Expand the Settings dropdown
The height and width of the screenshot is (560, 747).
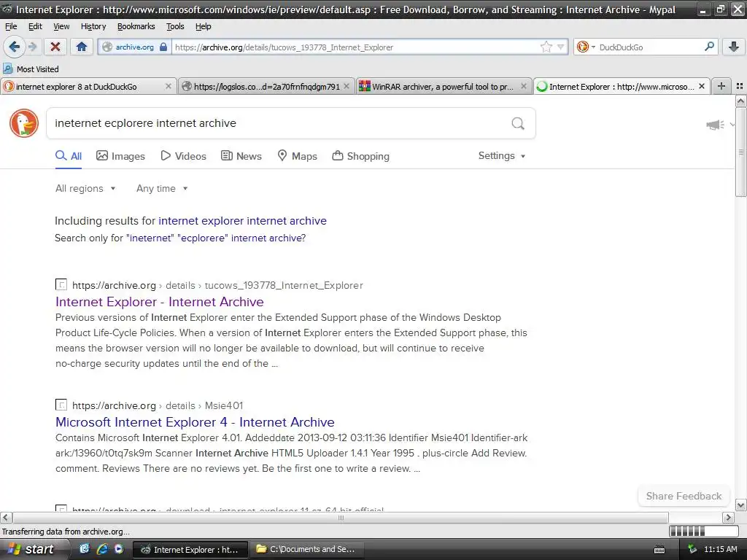pyautogui.click(x=502, y=156)
